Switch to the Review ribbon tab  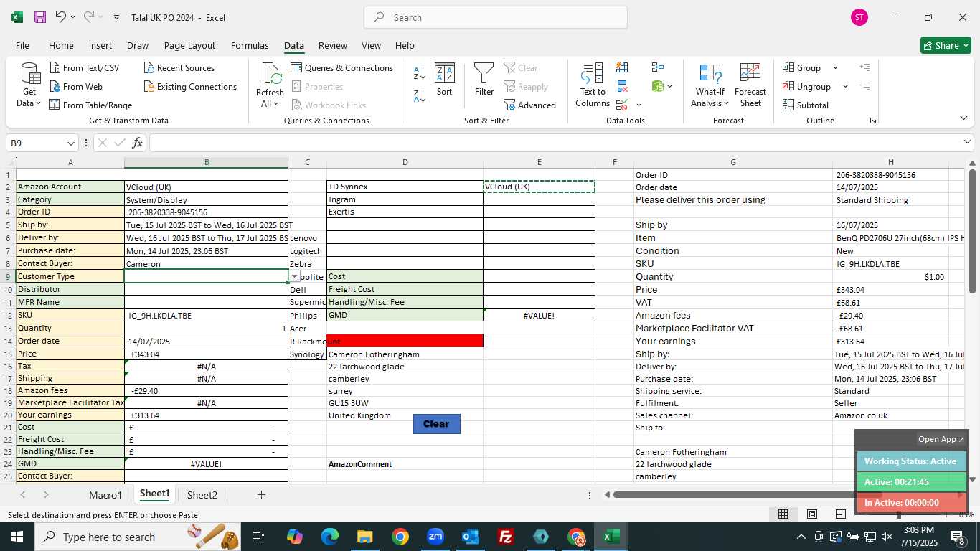point(332,45)
